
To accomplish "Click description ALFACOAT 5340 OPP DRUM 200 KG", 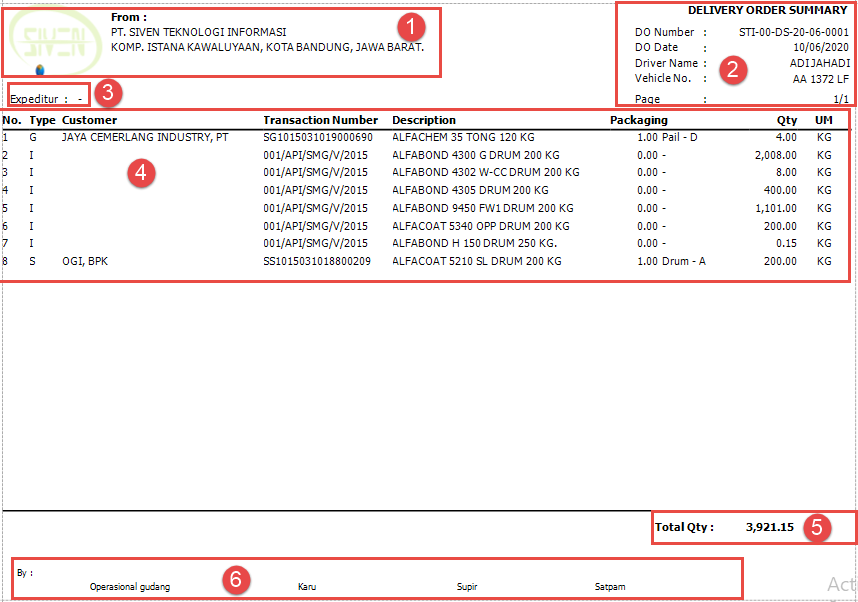I will coord(481,226).
